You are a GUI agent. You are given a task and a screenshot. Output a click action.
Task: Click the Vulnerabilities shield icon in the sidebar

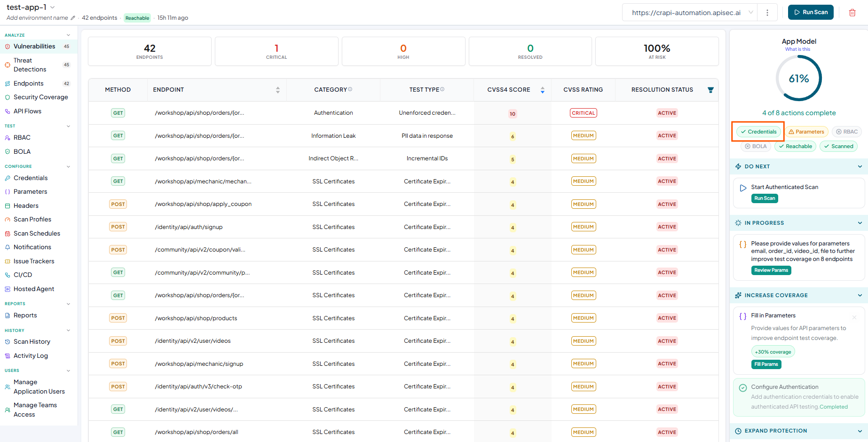(8, 47)
